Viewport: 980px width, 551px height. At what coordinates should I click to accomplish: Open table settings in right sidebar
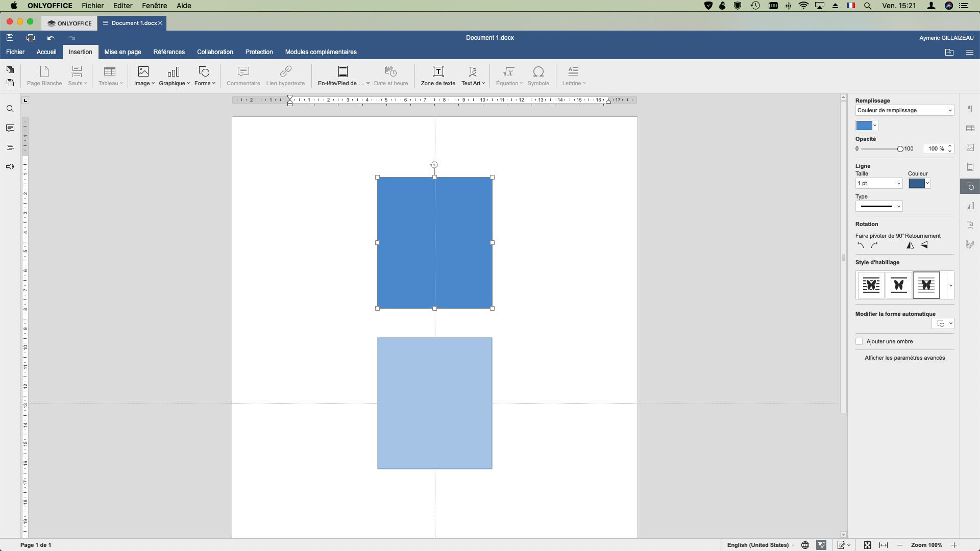970,128
